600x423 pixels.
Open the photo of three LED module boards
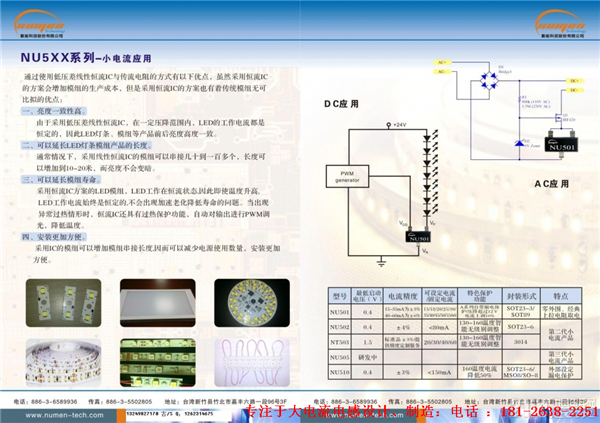pyautogui.click(x=64, y=303)
